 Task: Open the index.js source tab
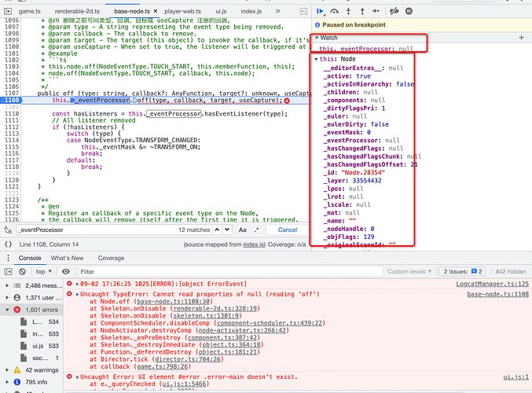coord(251,11)
